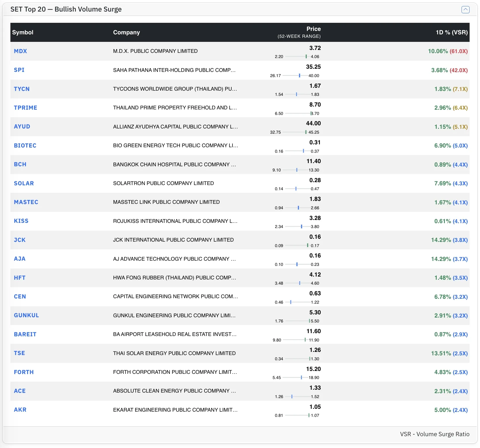Open the TSE symbol link
The image size is (480, 448).
[x=19, y=353]
